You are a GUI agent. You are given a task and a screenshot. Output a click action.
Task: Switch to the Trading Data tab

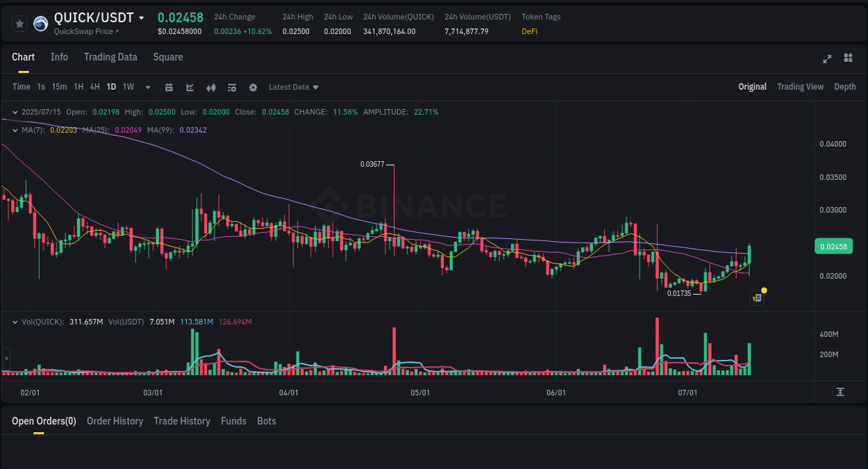pos(110,57)
